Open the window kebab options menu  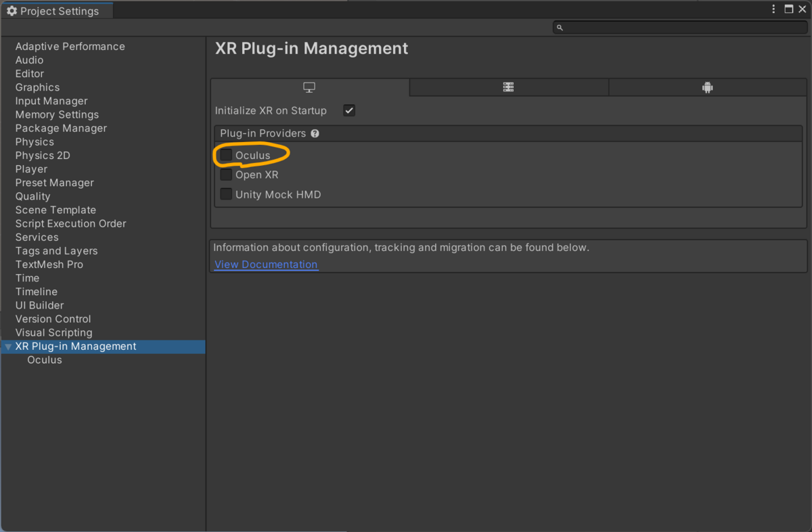pyautogui.click(x=774, y=9)
